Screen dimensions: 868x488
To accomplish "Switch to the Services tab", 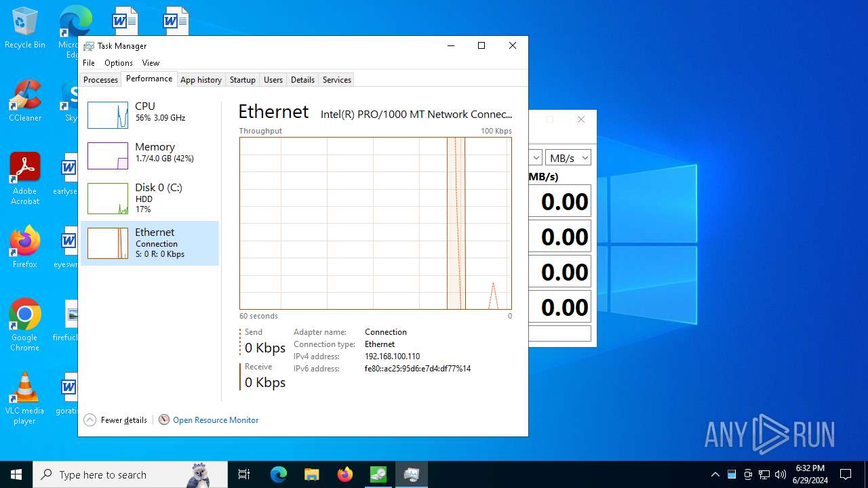I will (x=337, y=79).
